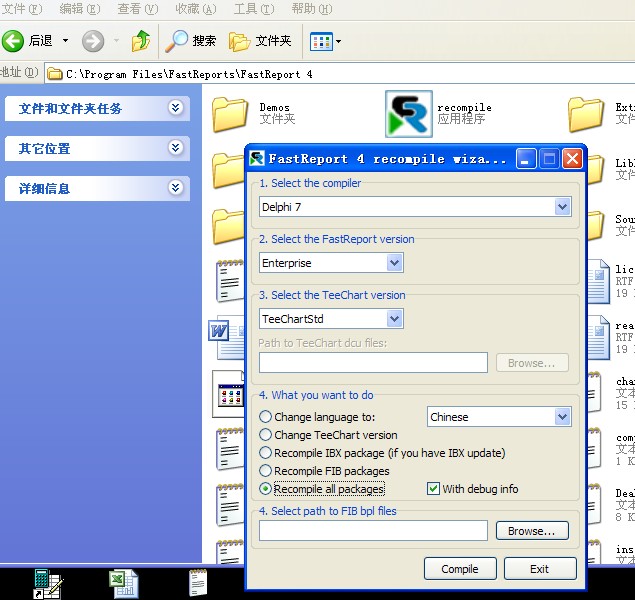Click the FIB bpl files path field
The image size is (635, 600).
tap(373, 530)
